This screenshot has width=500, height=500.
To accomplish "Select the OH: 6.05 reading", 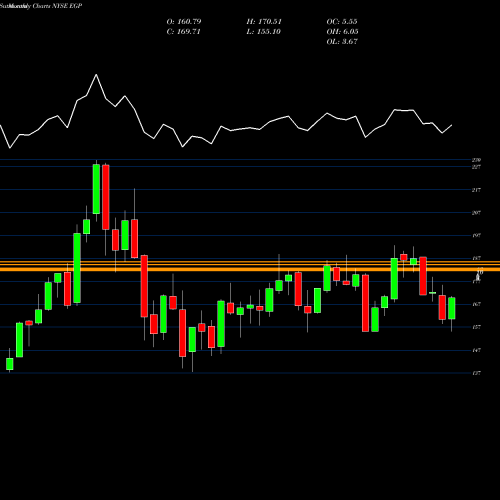I will 342,32.
